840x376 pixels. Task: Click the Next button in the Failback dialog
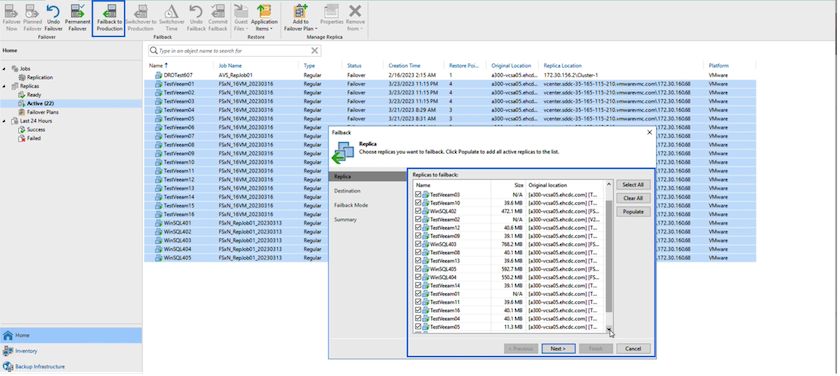pos(558,349)
